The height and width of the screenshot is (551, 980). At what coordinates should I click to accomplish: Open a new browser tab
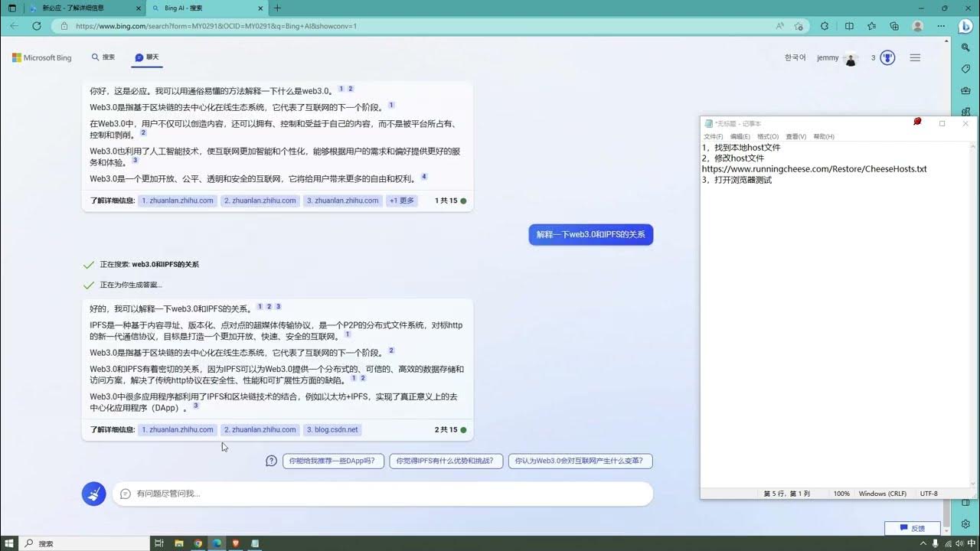(x=277, y=8)
